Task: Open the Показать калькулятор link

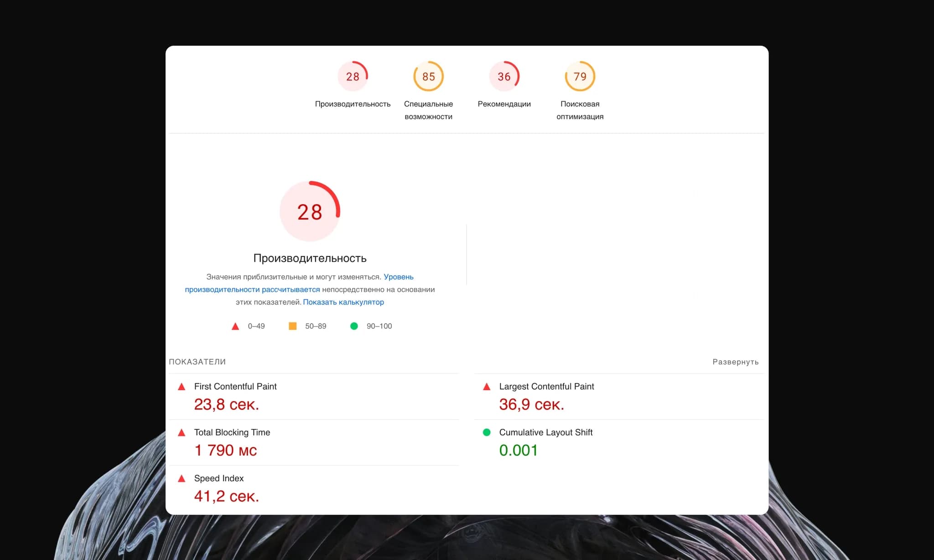Action: pyautogui.click(x=343, y=302)
